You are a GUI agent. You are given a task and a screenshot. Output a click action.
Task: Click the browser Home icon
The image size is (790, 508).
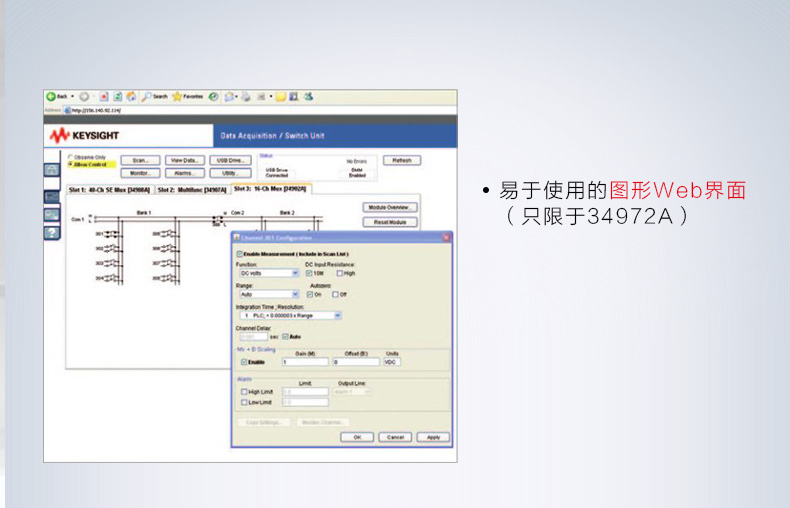[x=132, y=97]
